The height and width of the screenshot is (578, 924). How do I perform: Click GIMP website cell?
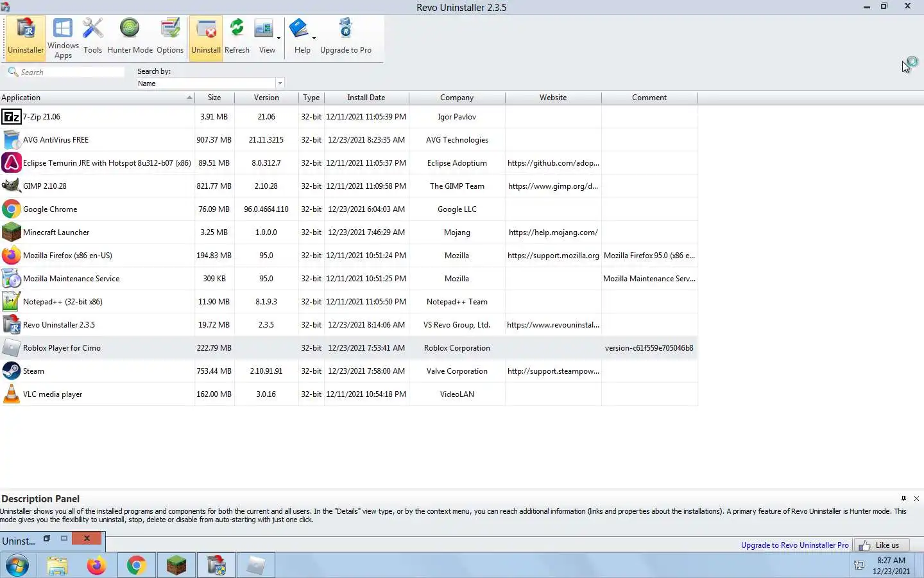(x=553, y=186)
